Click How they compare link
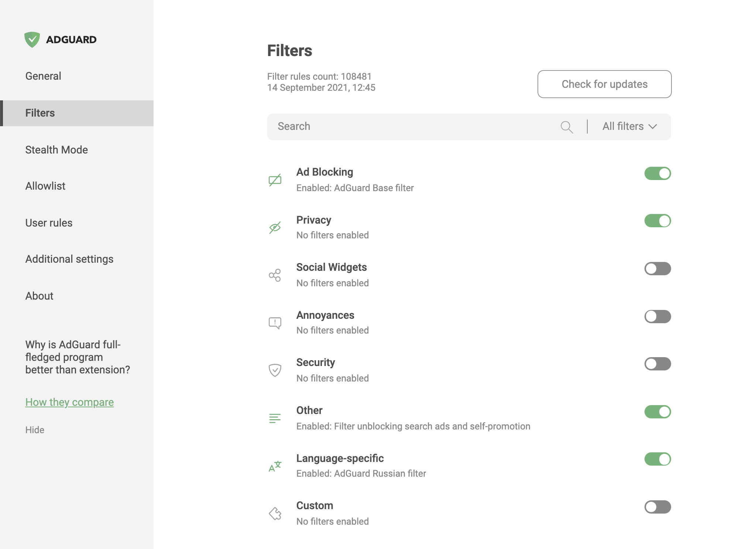Image resolution: width=756 pixels, height=549 pixels. pos(69,403)
